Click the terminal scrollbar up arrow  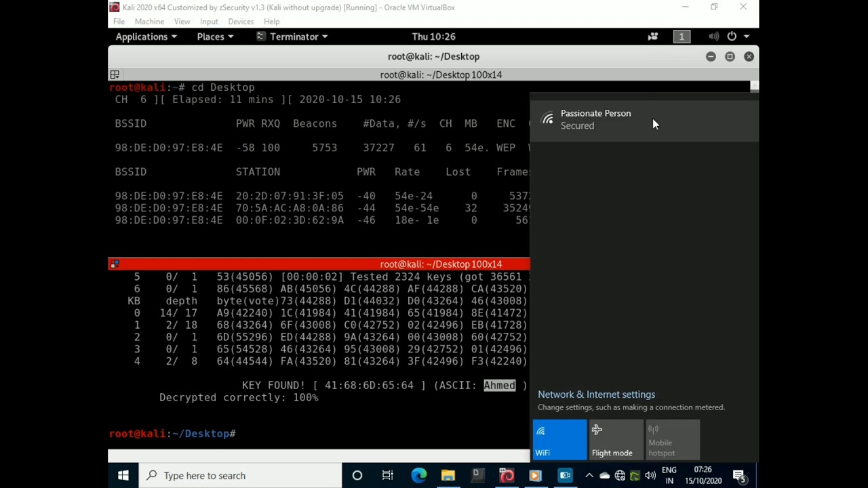(x=754, y=86)
